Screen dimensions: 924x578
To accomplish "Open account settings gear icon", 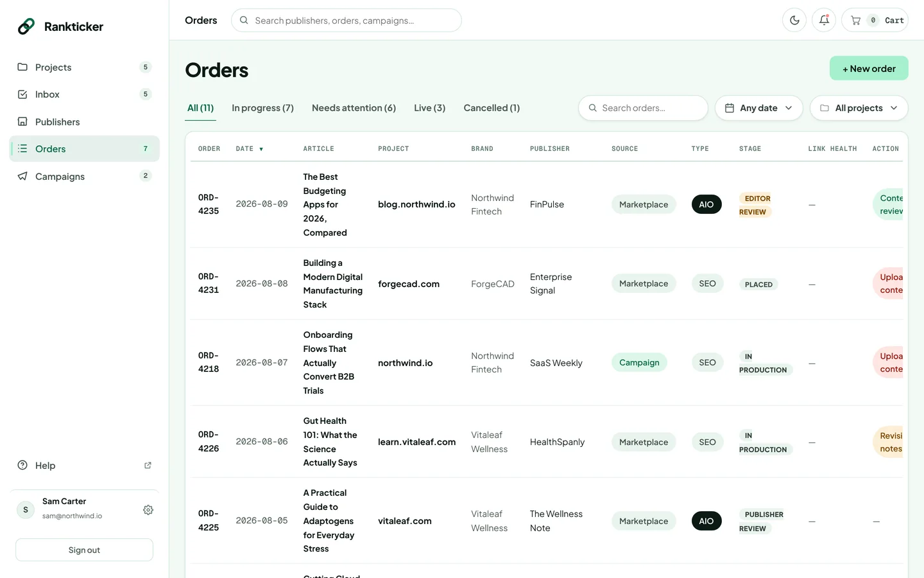I will pos(148,510).
